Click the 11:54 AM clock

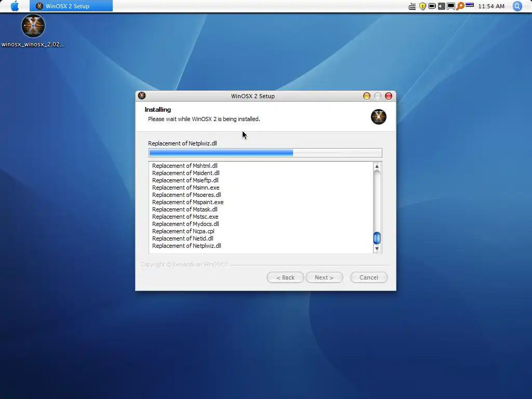491,6
